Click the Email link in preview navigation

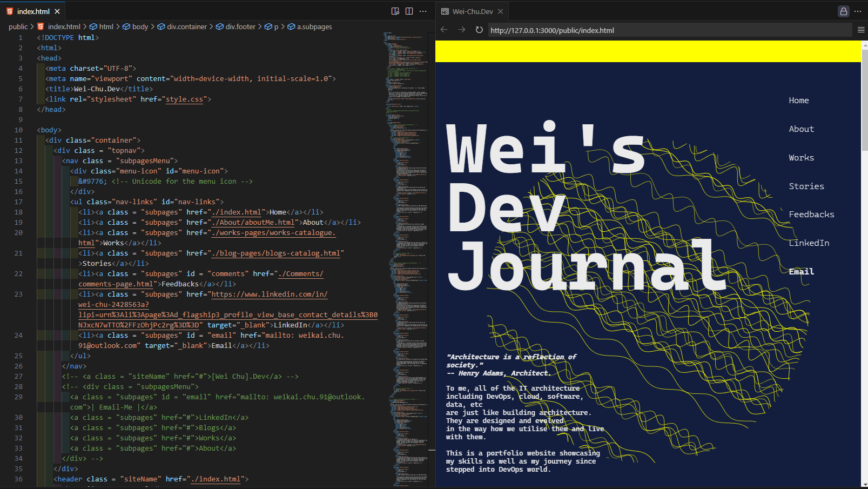(801, 272)
